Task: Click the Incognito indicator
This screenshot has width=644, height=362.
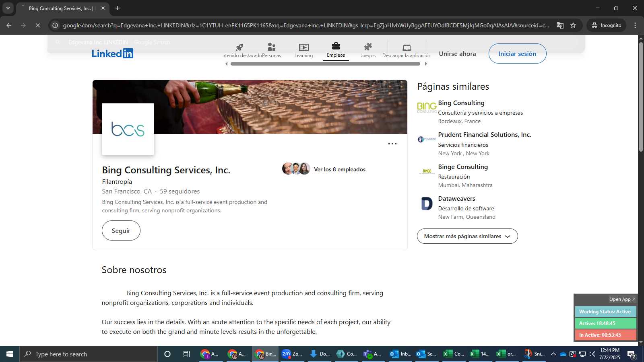Action: (606, 25)
